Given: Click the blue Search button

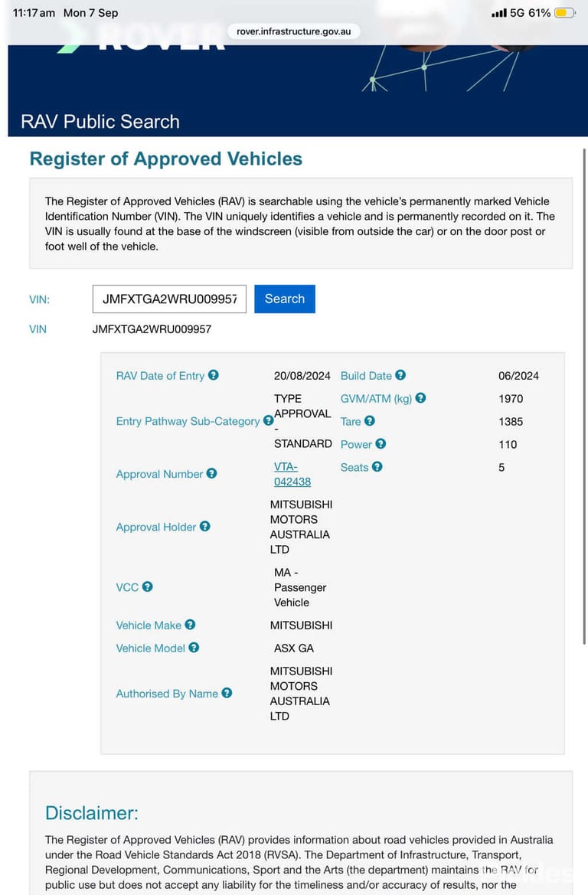Looking at the screenshot, I should point(285,299).
